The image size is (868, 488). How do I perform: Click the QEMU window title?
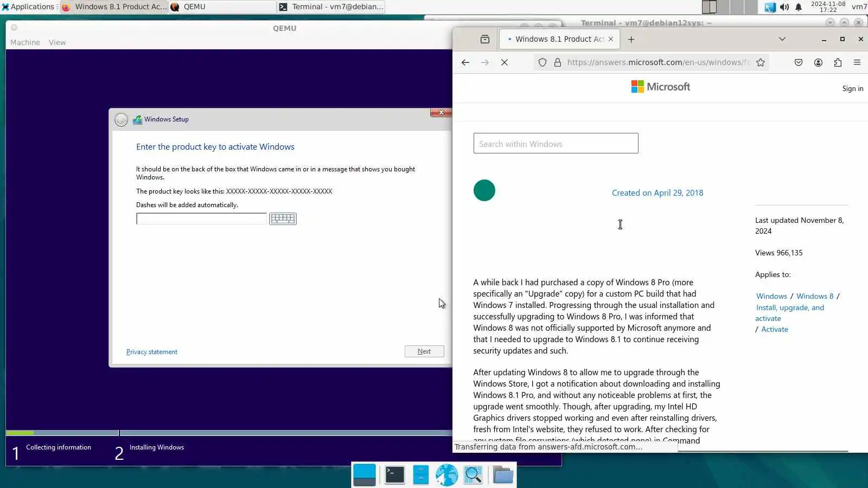pyautogui.click(x=284, y=28)
